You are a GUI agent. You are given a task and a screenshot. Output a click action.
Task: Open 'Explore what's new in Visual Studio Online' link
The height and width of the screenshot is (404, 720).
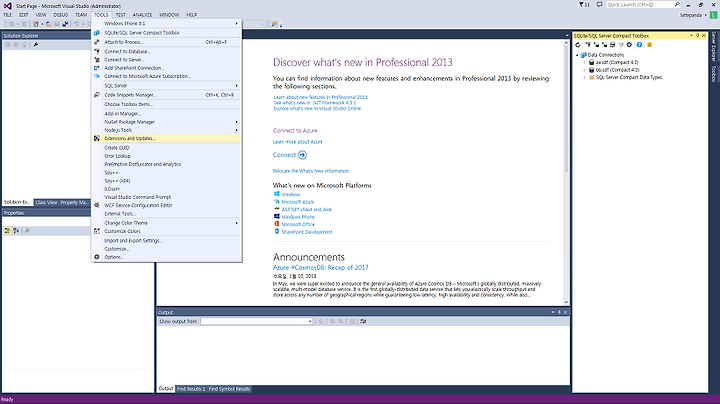click(317, 109)
